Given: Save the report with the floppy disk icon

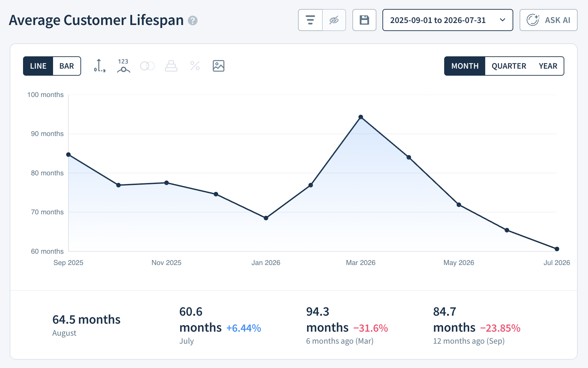Looking at the screenshot, I should point(364,20).
